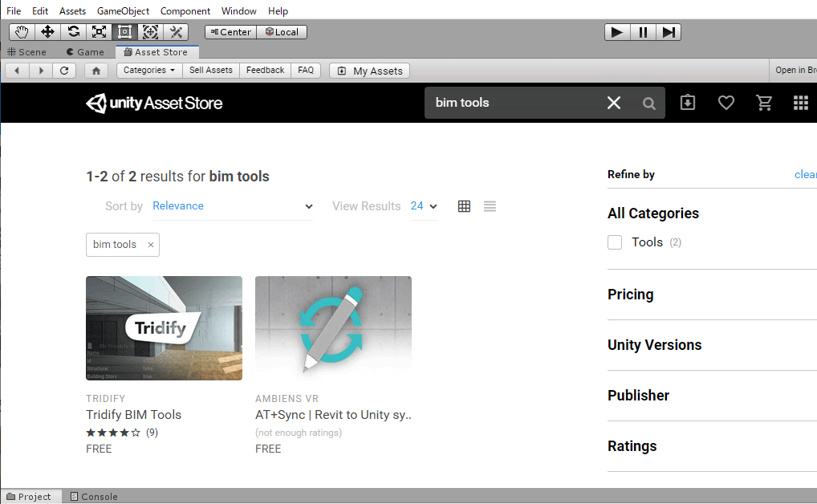Viewport: 817px width, 504px height.
Task: Pause the game playback
Action: pyautogui.click(x=643, y=32)
